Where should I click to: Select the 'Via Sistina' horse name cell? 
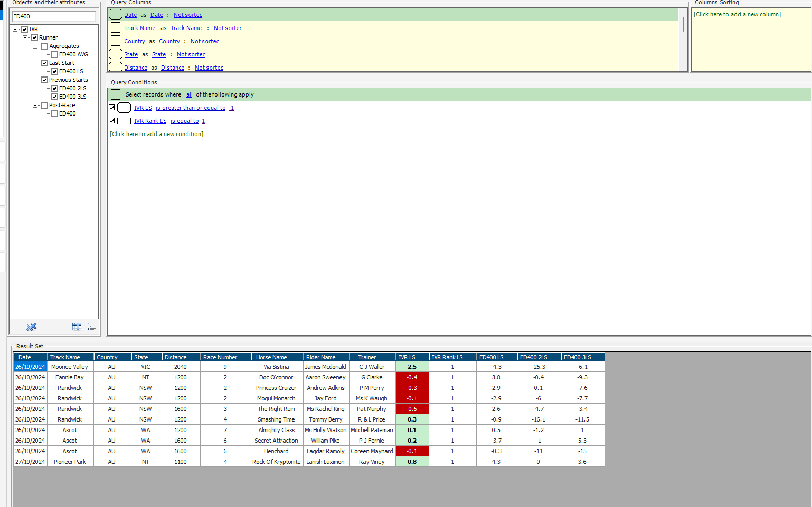277,367
